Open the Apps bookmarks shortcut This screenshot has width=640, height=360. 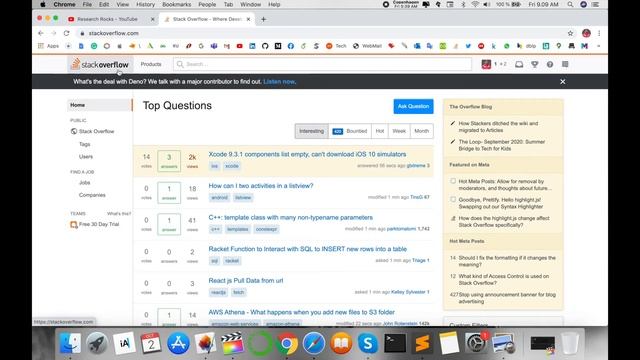coord(49,46)
